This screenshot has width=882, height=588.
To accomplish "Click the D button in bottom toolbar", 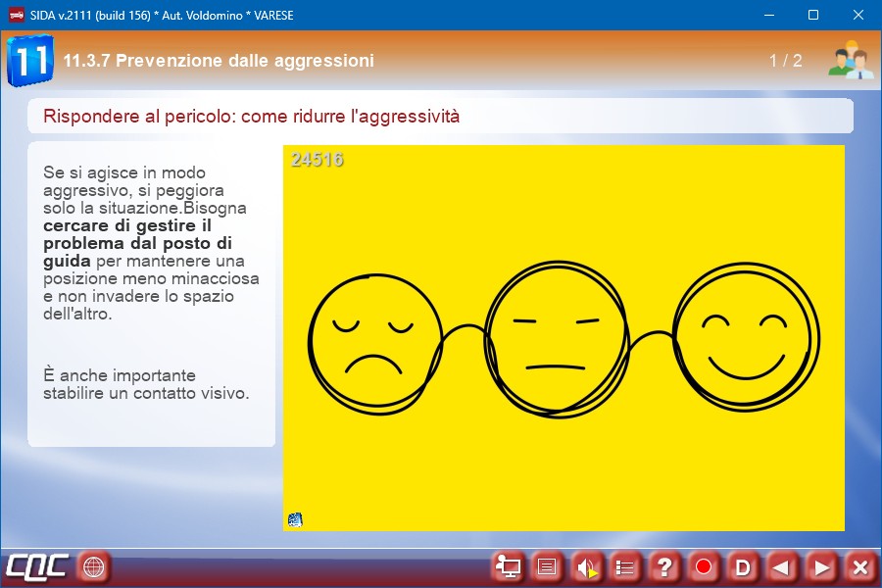I will tap(743, 566).
